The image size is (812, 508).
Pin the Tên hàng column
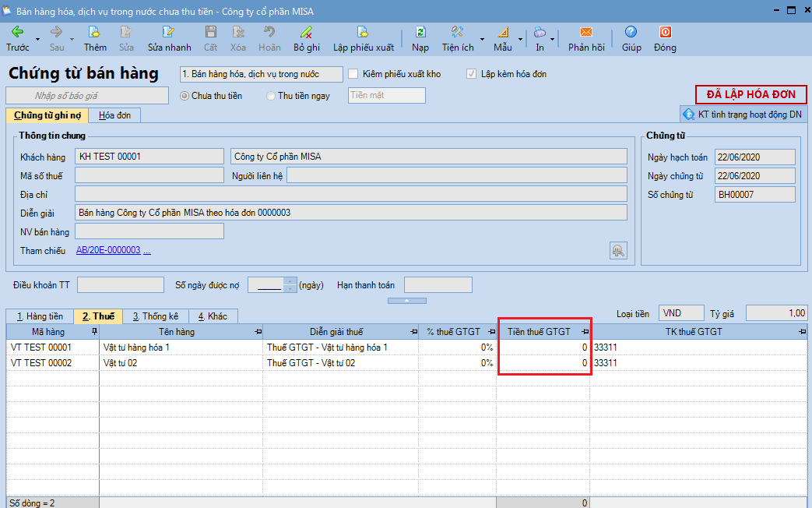258,331
